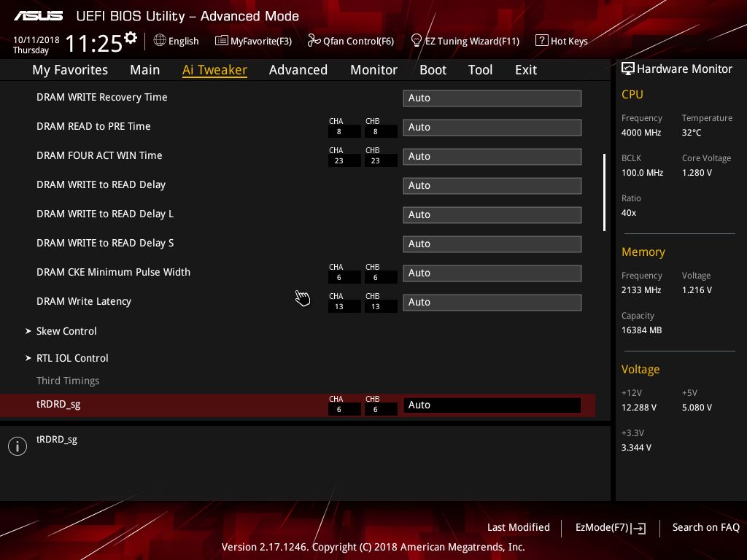The image size is (747, 560).
Task: Click the info icon beside tRDRD_sg help
Action: [x=18, y=446]
